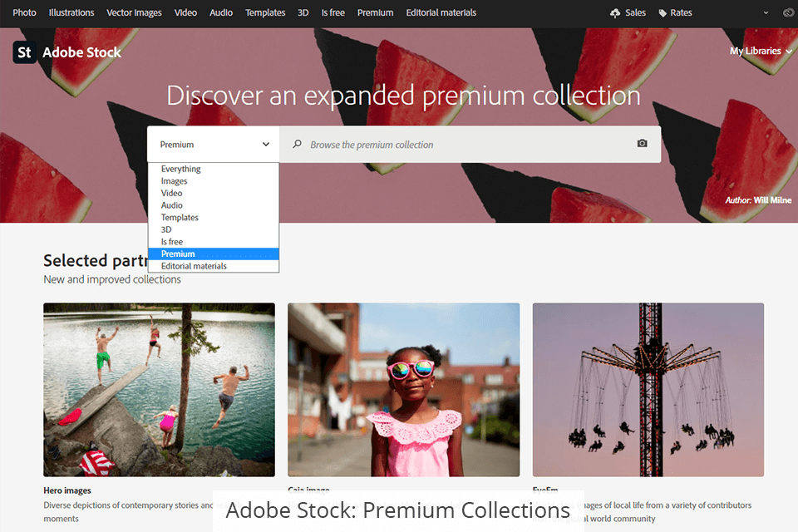Image resolution: width=798 pixels, height=532 pixels.
Task: Click the Creative Cloud icon in top bar
Action: pyautogui.click(x=788, y=12)
